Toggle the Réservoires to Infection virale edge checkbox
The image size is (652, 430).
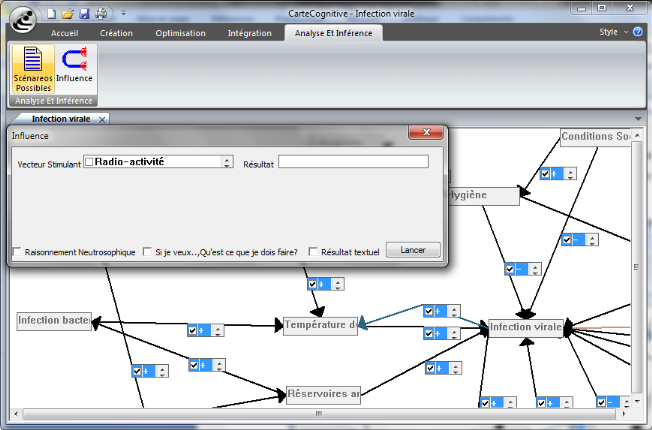(431, 368)
